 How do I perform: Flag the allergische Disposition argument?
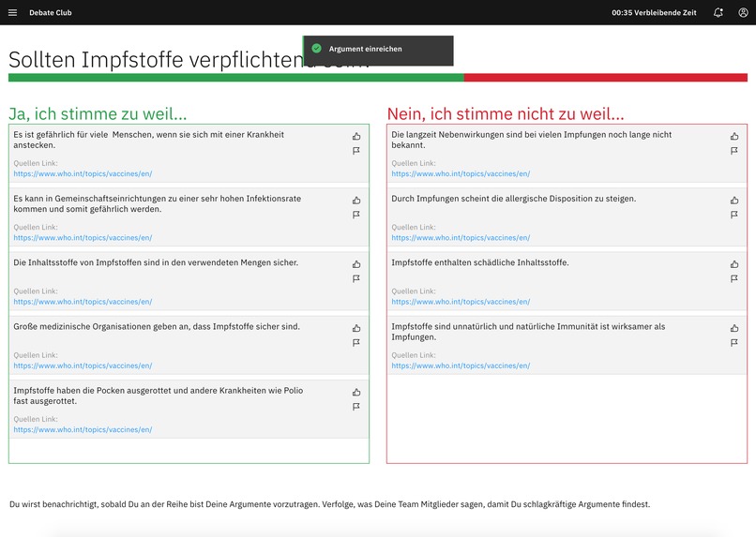coord(734,215)
